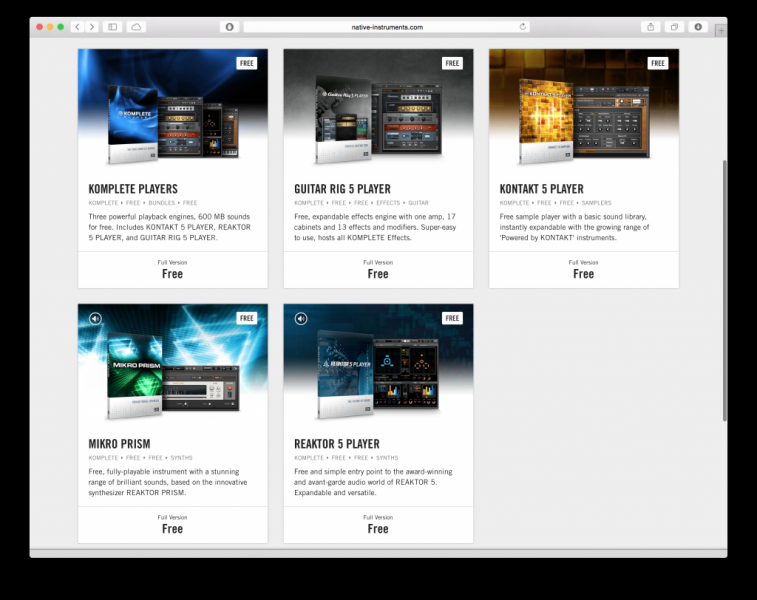Open the Guitar Rig 5 Player product image
Image resolution: width=757 pixels, height=600 pixels.
click(378, 111)
